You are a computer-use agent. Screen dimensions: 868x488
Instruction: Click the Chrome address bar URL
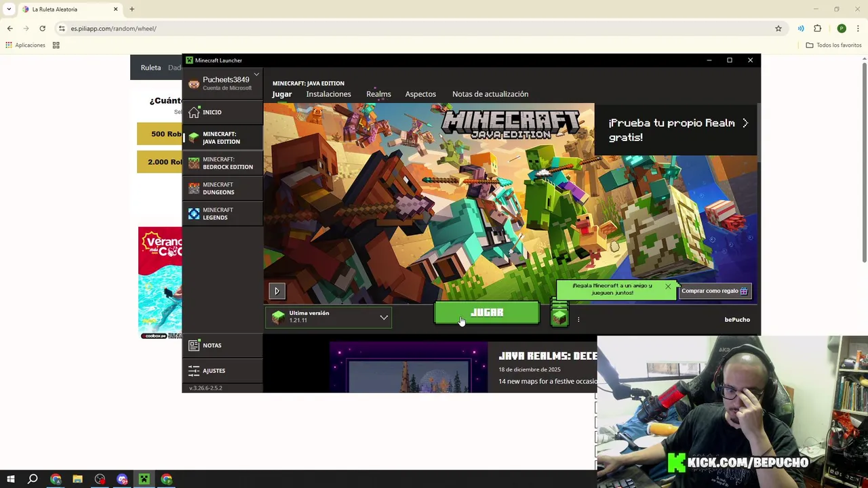113,28
